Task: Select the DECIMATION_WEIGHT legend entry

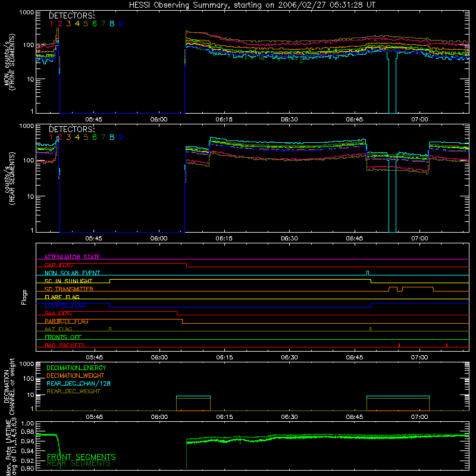Action: coord(76,375)
